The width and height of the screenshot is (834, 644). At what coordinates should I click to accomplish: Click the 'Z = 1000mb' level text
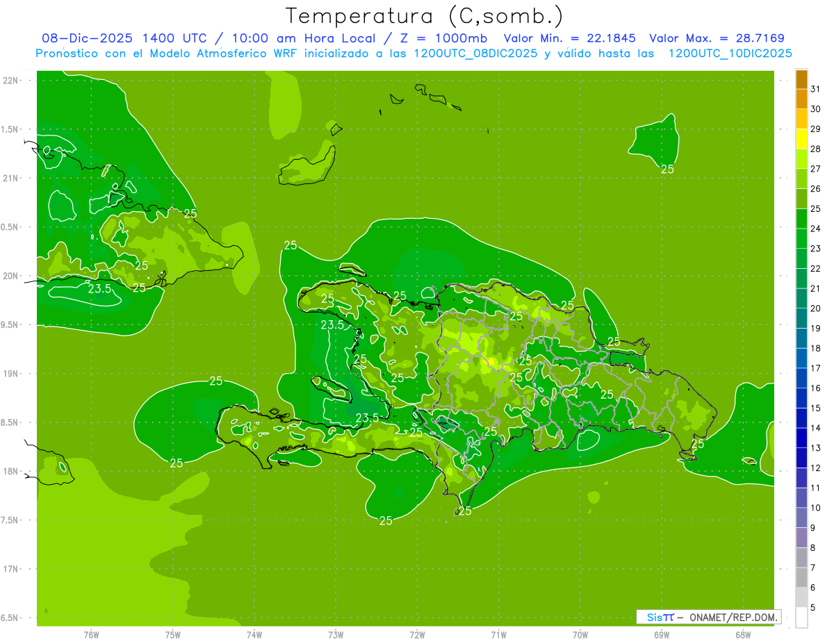[440, 38]
